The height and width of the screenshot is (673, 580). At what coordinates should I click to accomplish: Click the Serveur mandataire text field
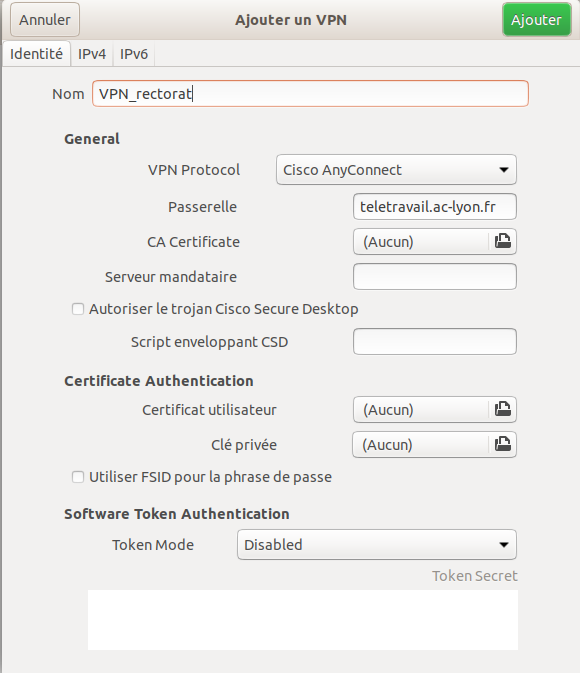[434, 276]
